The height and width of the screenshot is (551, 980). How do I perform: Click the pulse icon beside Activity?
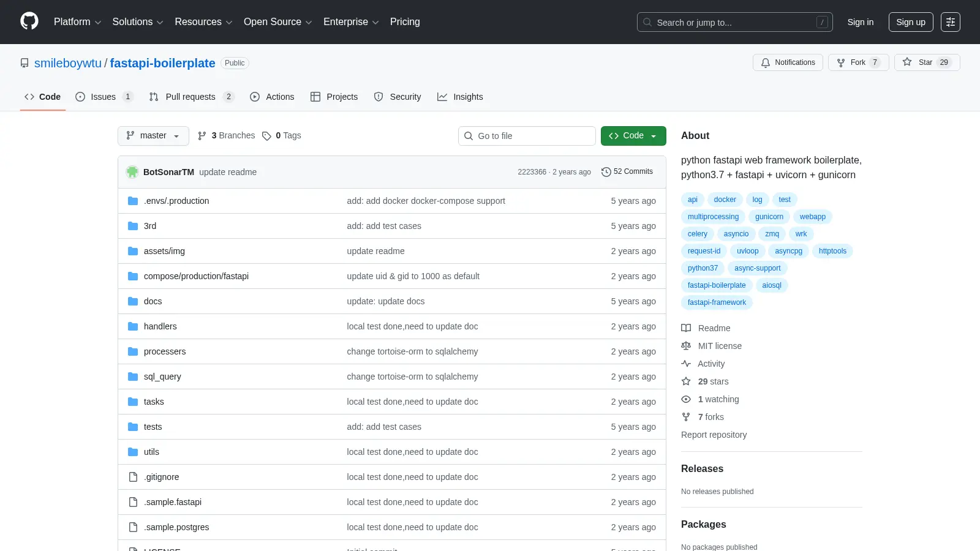click(686, 364)
